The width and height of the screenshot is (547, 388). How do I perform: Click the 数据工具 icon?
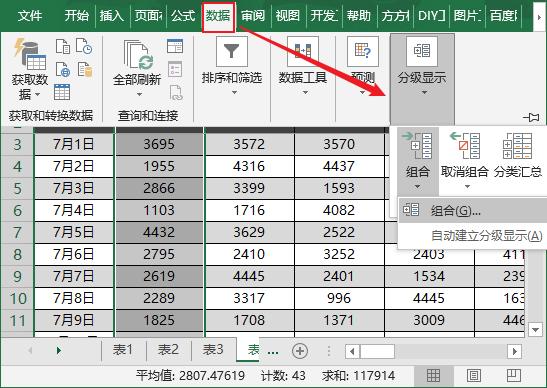(302, 52)
